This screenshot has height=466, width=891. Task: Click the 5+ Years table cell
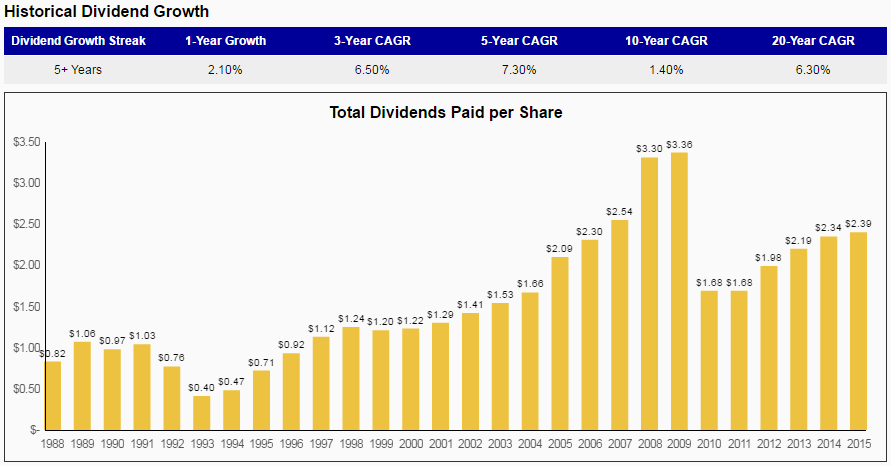77,70
